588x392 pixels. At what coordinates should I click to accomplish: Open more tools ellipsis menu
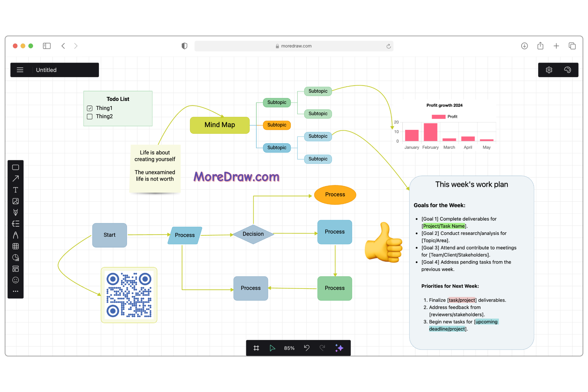16,291
